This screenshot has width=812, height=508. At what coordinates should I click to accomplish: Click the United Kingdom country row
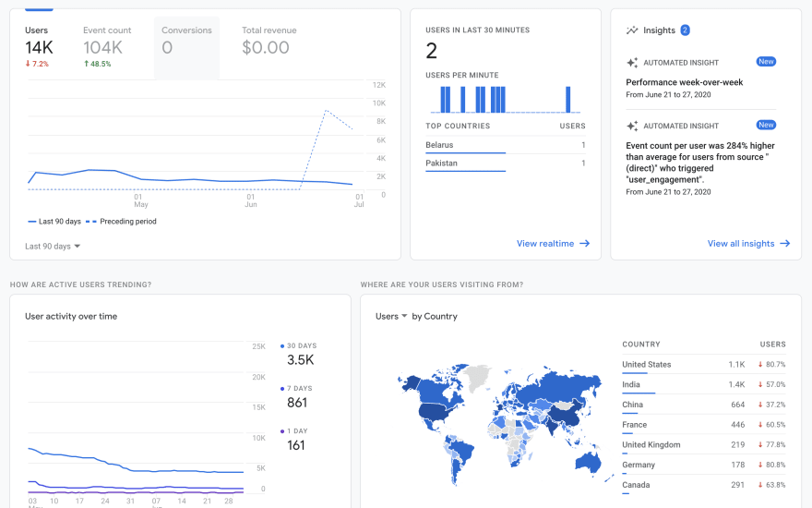704,445
